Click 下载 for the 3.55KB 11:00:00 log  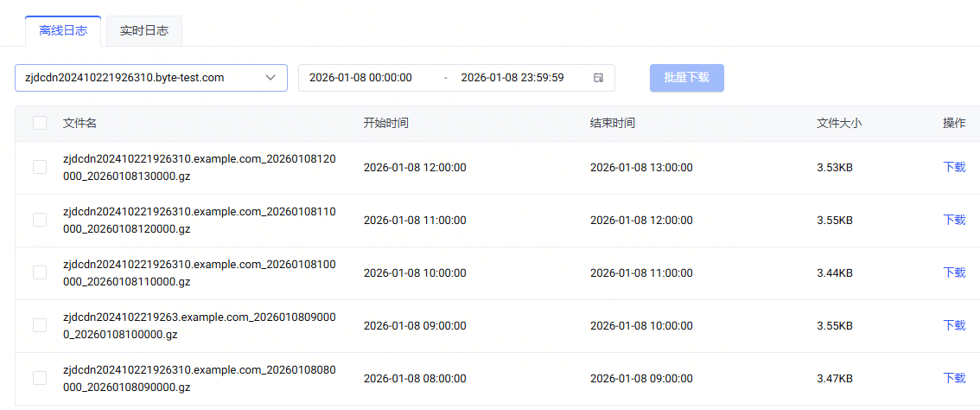pos(953,220)
